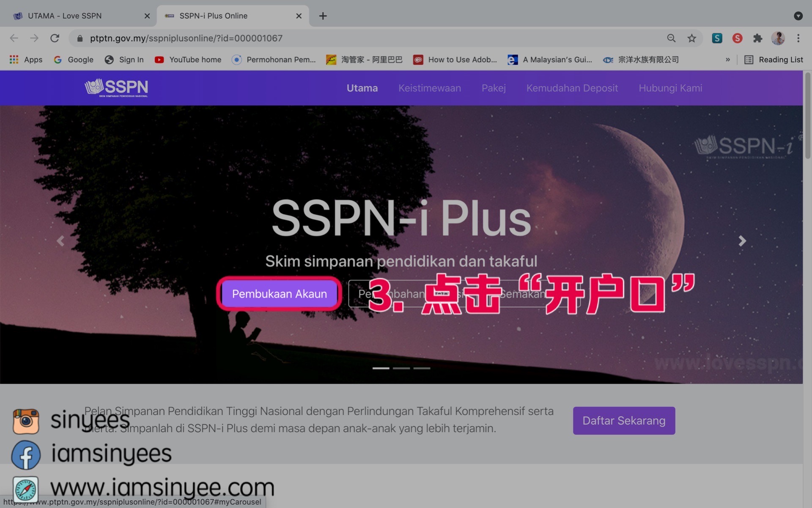This screenshot has width=812, height=508.
Task: Open the Google bookmark
Action: [74, 60]
